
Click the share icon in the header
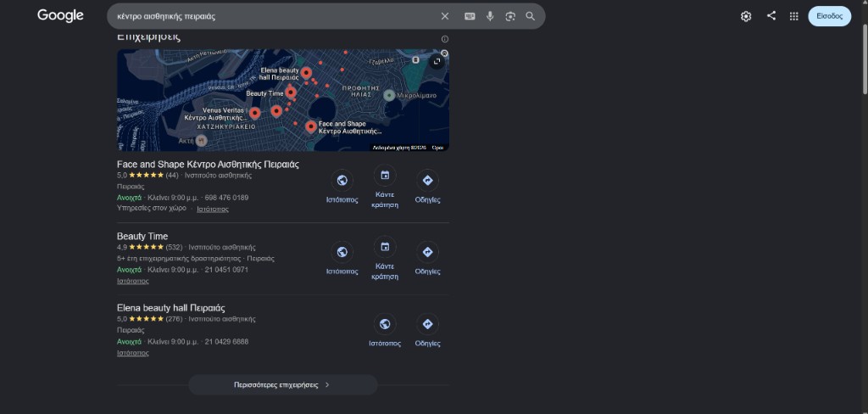point(771,15)
